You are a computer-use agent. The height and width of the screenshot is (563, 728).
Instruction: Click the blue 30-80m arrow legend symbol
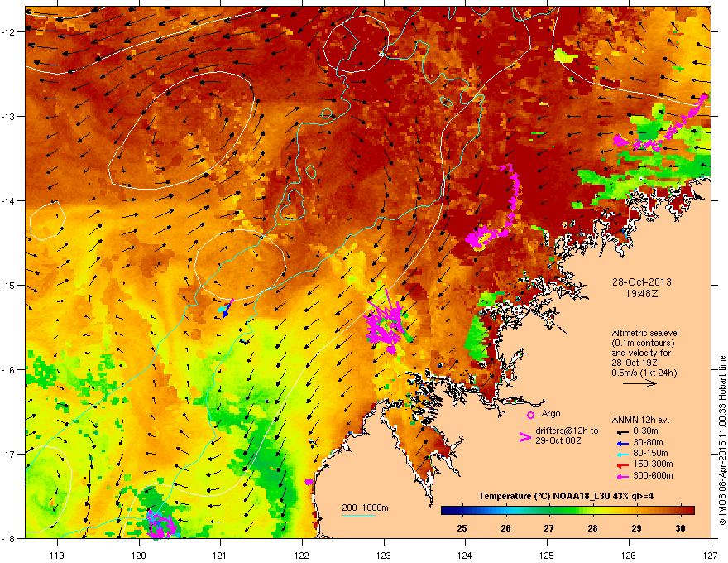point(622,444)
